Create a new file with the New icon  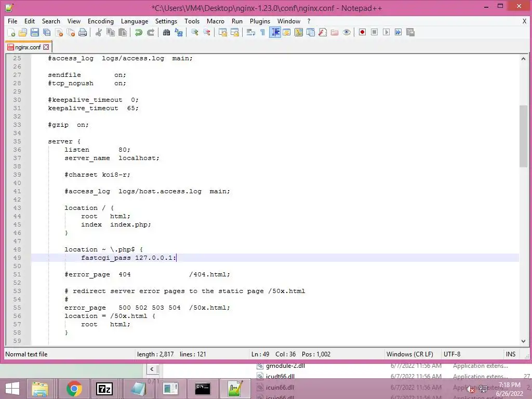(11, 32)
